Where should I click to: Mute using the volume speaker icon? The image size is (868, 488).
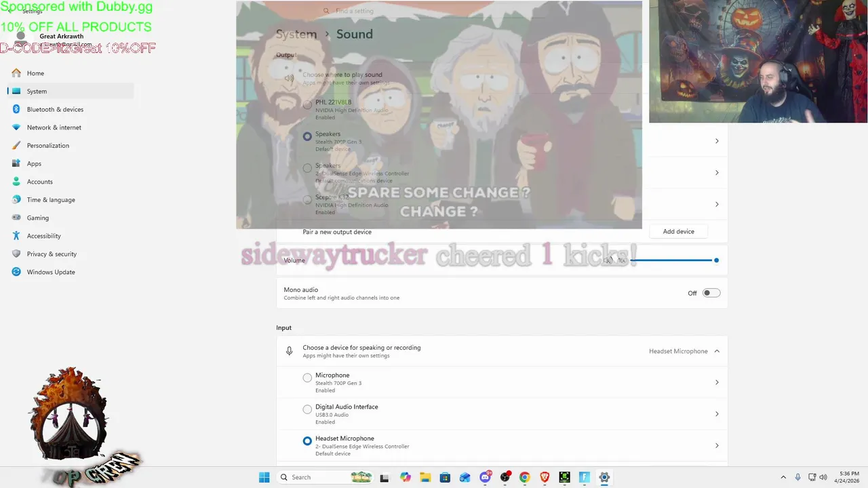point(609,260)
